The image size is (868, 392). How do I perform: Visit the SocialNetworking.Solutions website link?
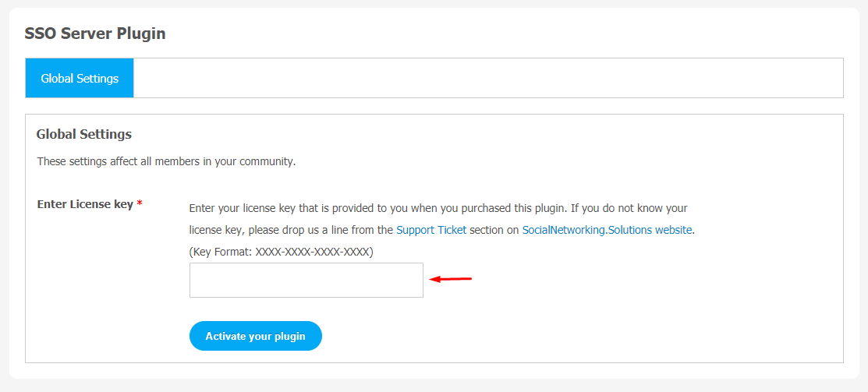coord(607,230)
